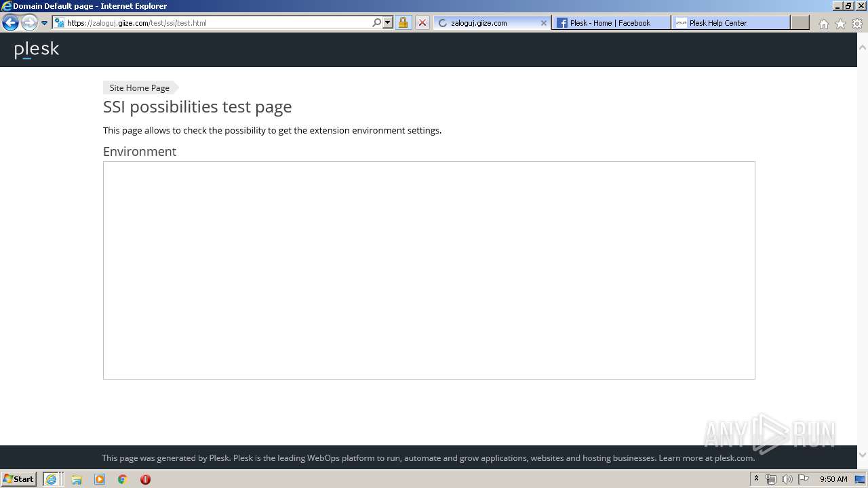Screen dimensions: 868x488
Task: Open Windows Explorer folder in taskbar
Action: click(77, 479)
